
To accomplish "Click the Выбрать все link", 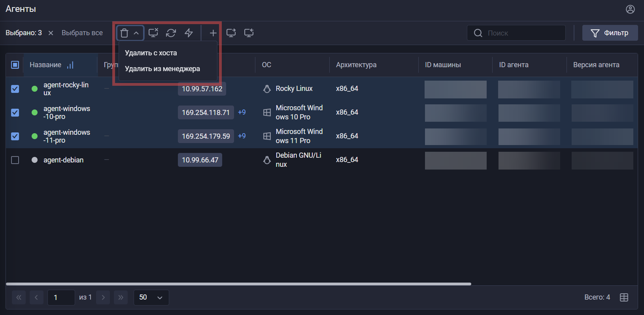I will click(x=82, y=33).
